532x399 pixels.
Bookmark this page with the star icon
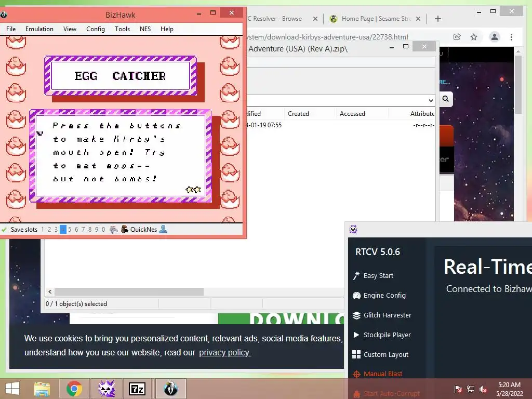tap(474, 37)
